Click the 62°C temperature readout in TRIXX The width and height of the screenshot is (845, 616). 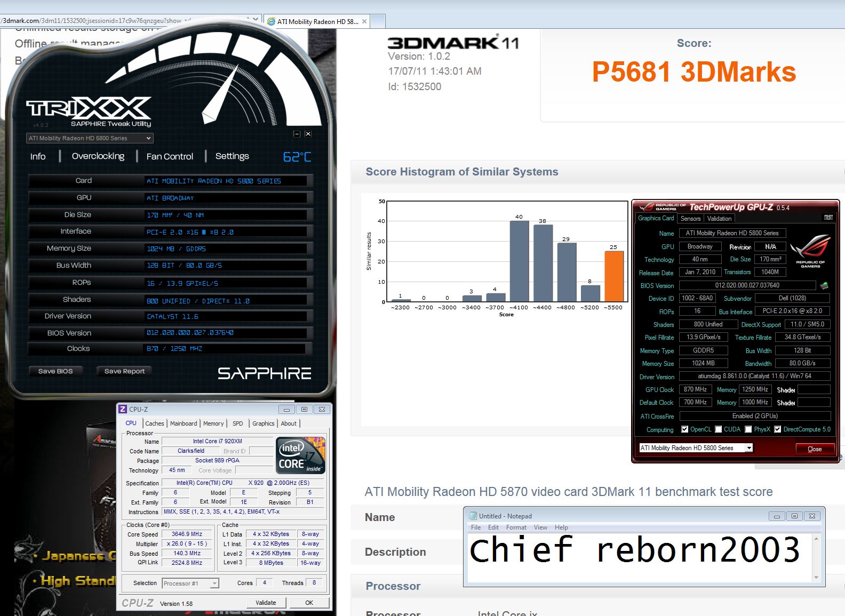tap(297, 157)
